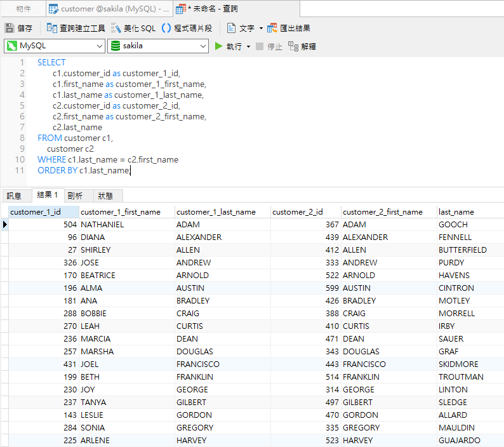This screenshot has height=447, width=504.
Task: Run the query with the green 執行 button
Action: [x=228, y=46]
